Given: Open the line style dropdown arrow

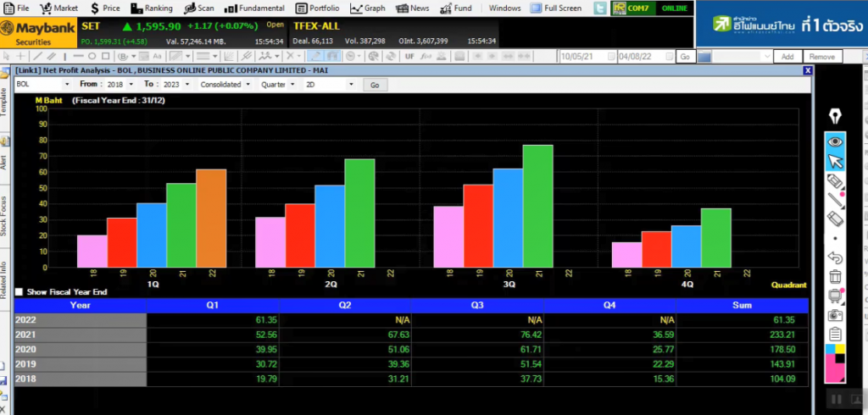Looking at the screenshot, I should (214, 56).
